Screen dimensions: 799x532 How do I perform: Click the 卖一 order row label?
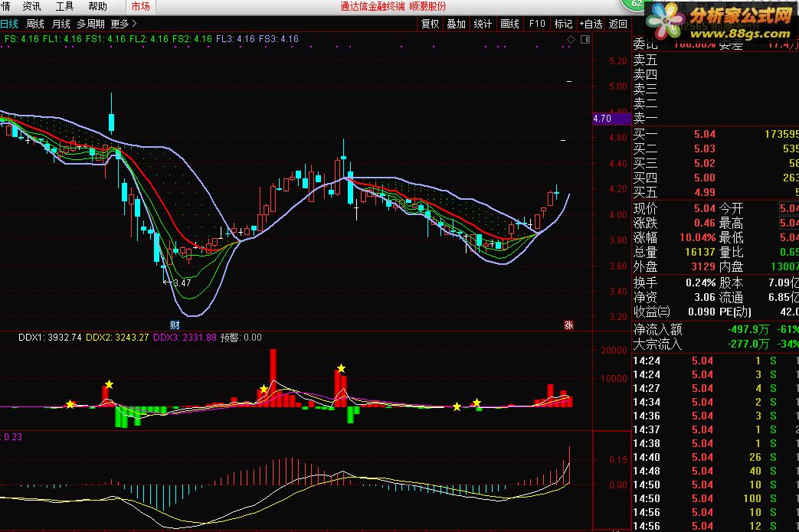coord(645,118)
